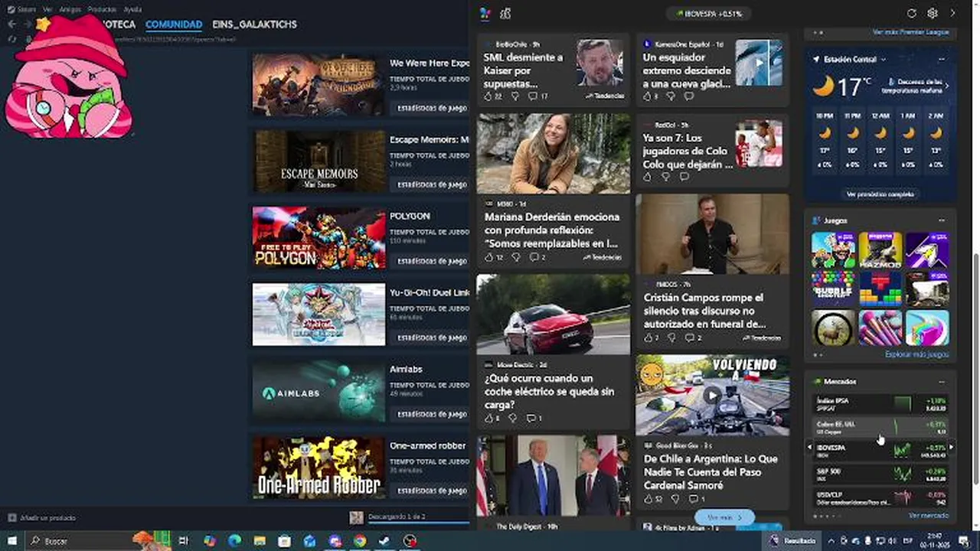Dislike the SML desmiente a Kaiser article

pos(514,96)
